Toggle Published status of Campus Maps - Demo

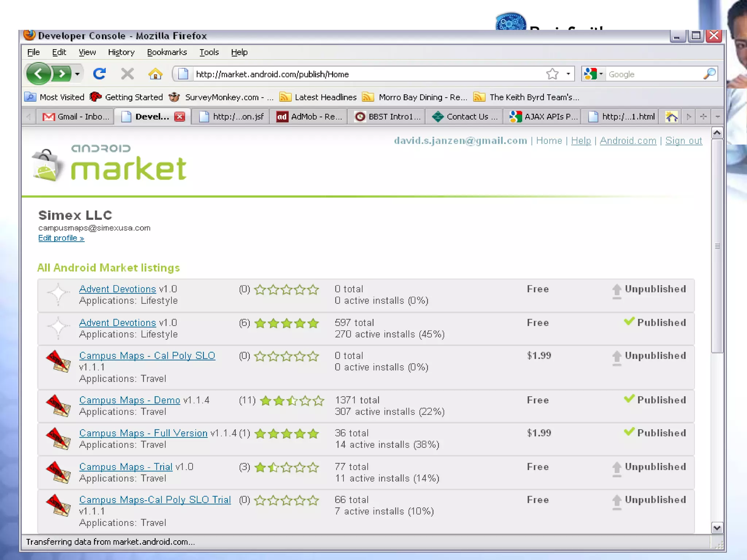pos(655,400)
